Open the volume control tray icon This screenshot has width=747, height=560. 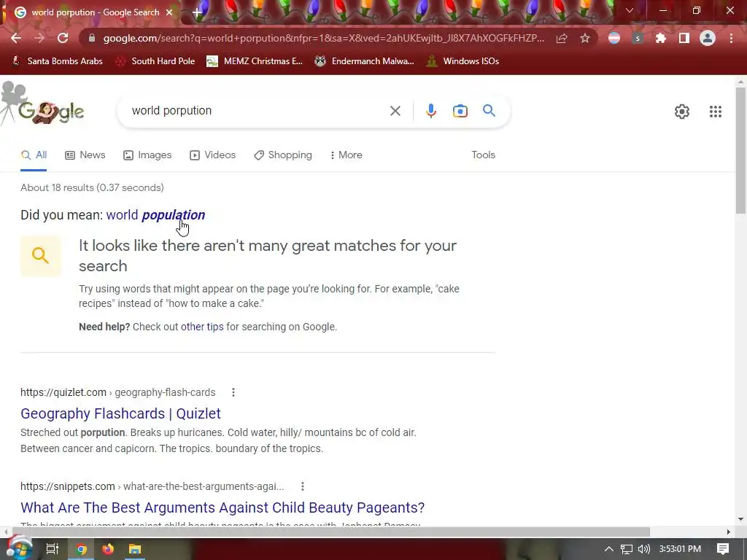pyautogui.click(x=643, y=549)
